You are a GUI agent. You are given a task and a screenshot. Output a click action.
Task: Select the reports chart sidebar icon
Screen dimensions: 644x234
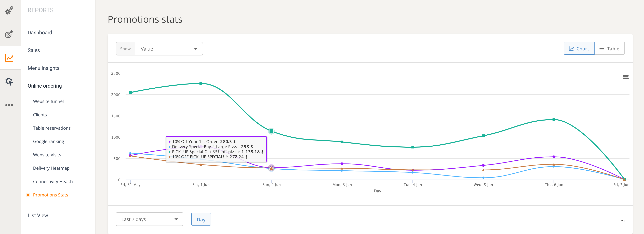(9, 58)
